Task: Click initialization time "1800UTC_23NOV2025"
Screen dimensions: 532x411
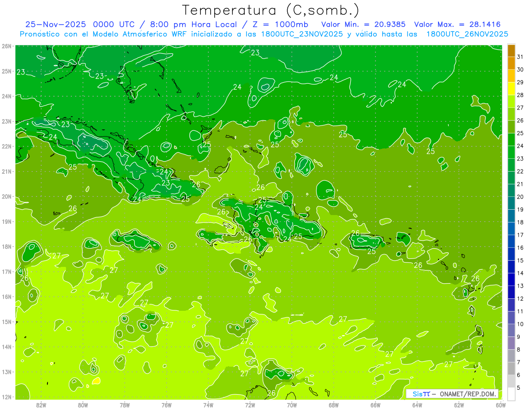Action: 300,34
